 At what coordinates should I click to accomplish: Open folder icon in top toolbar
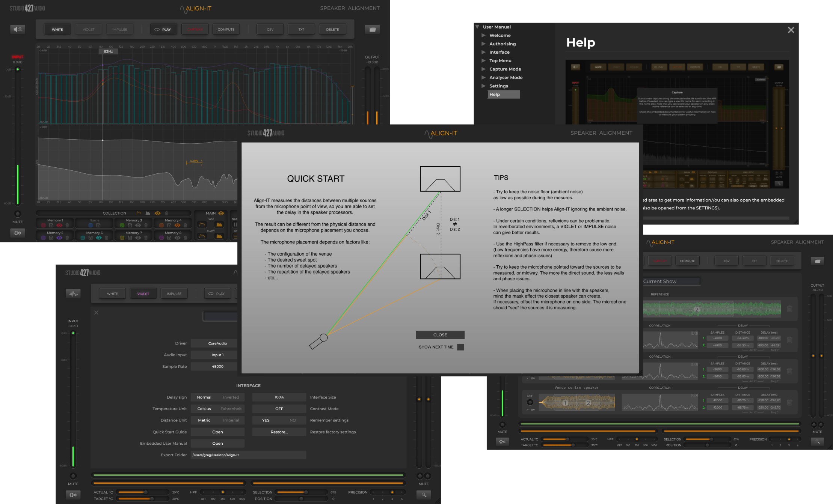click(x=372, y=29)
